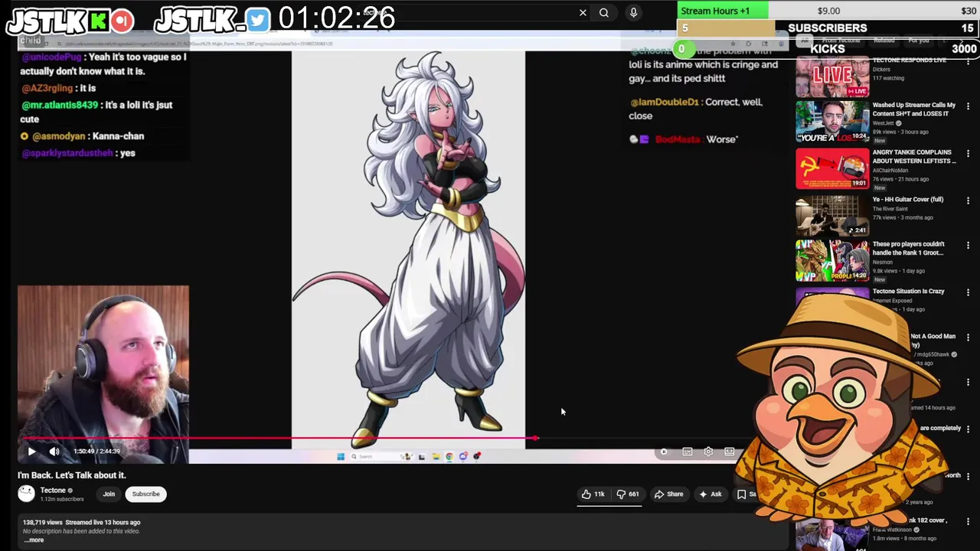This screenshot has width=980, height=551.
Task: Click the Join button
Action: click(109, 494)
